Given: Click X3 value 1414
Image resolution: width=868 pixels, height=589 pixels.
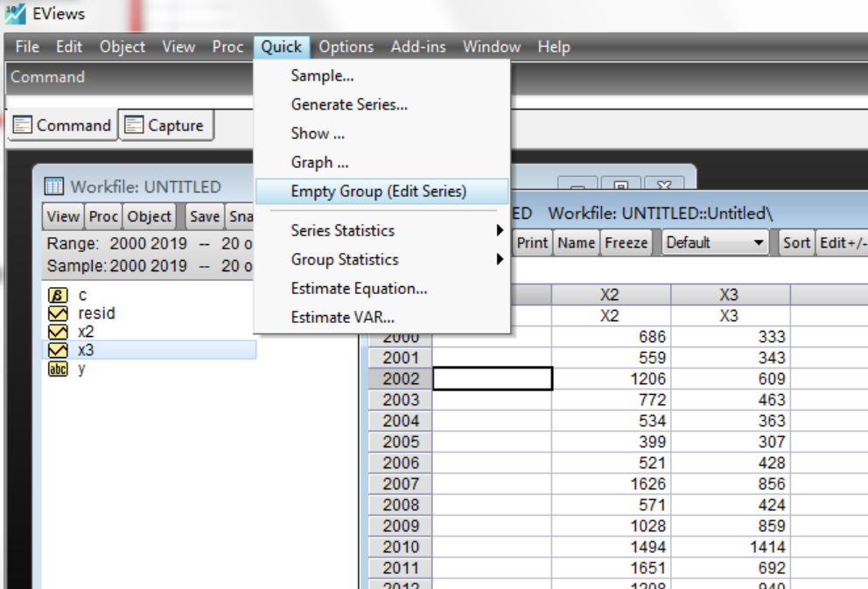Looking at the screenshot, I should (730, 547).
